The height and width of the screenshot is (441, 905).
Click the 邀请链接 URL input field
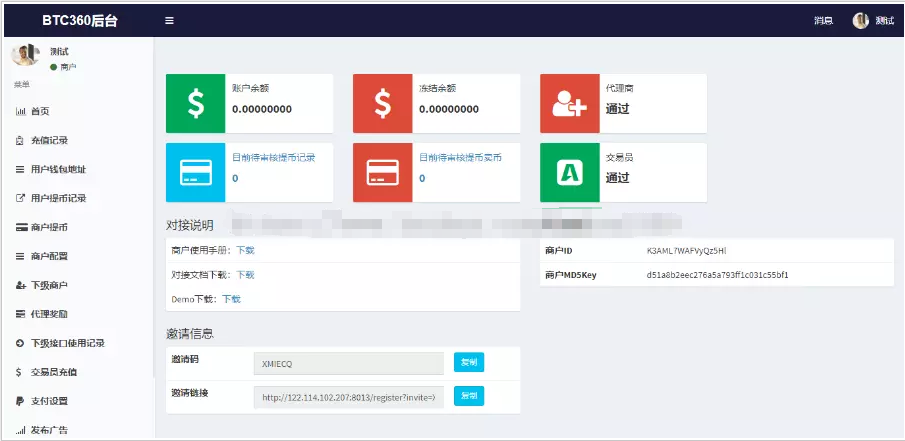[x=348, y=397]
